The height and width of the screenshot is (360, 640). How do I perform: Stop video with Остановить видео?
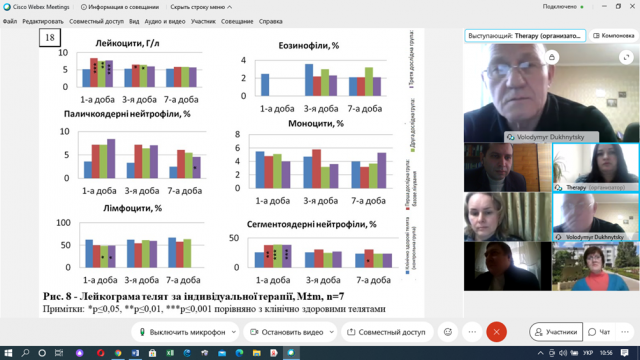tap(287, 332)
